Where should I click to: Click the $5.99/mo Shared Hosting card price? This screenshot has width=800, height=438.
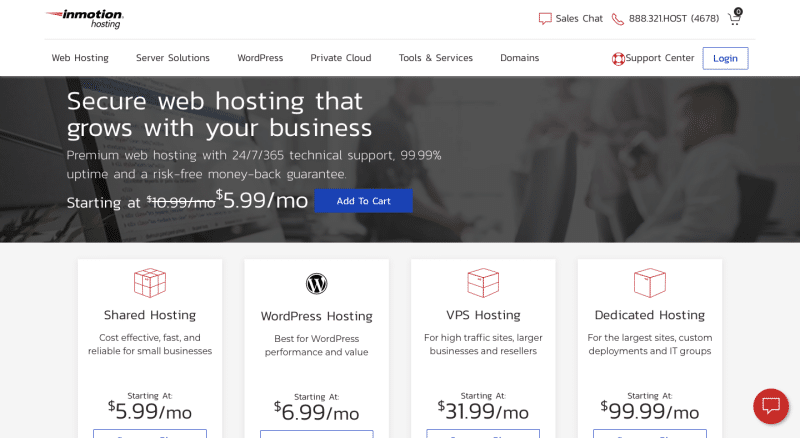[150, 411]
